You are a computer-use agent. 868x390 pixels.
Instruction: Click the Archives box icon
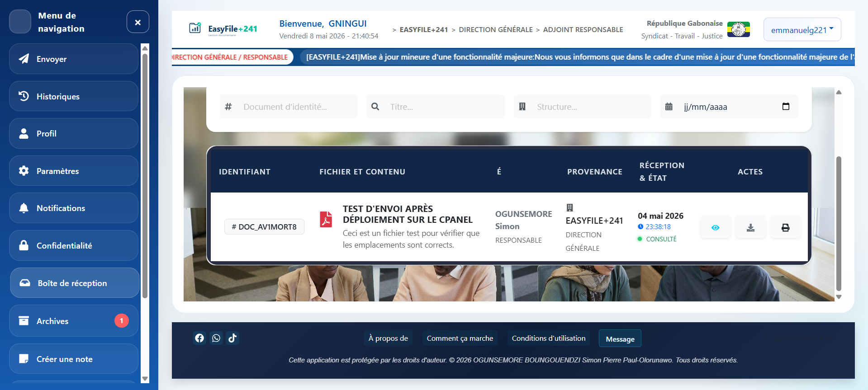click(24, 320)
